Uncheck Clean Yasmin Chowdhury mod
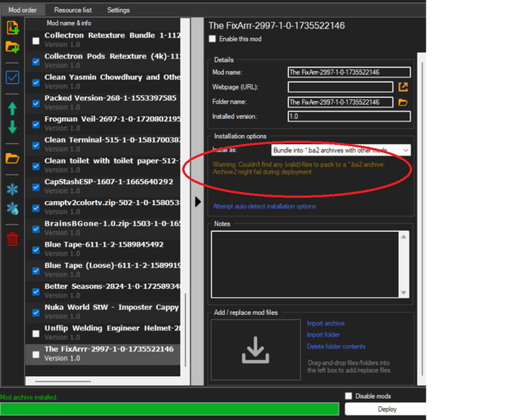 pos(36,83)
